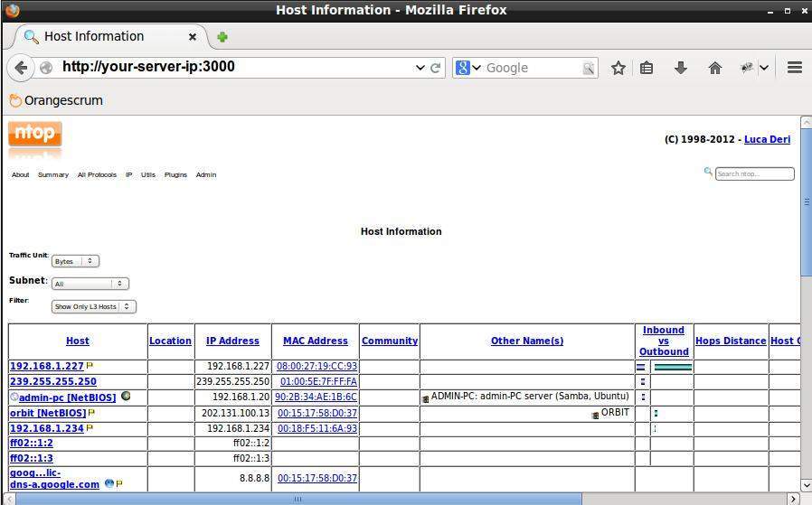Image resolution: width=812 pixels, height=505 pixels.
Task: Open new tab with green plus icon
Action: pos(222,37)
